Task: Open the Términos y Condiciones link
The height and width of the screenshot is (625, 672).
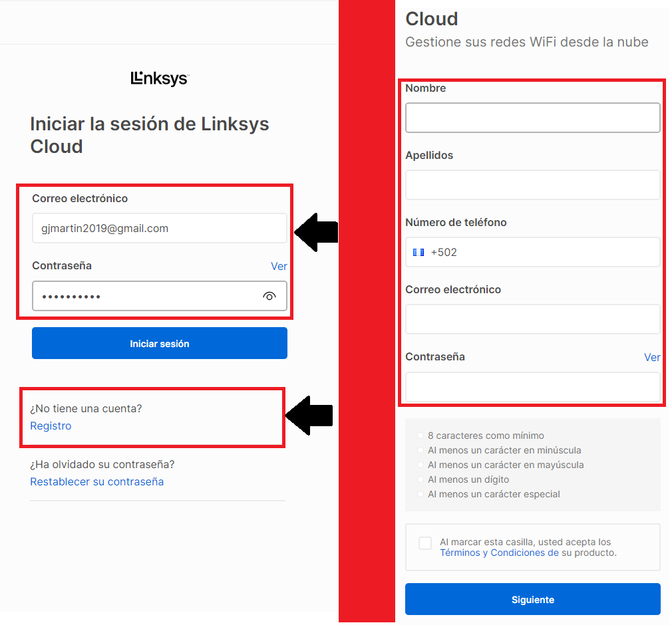Action: (499, 553)
